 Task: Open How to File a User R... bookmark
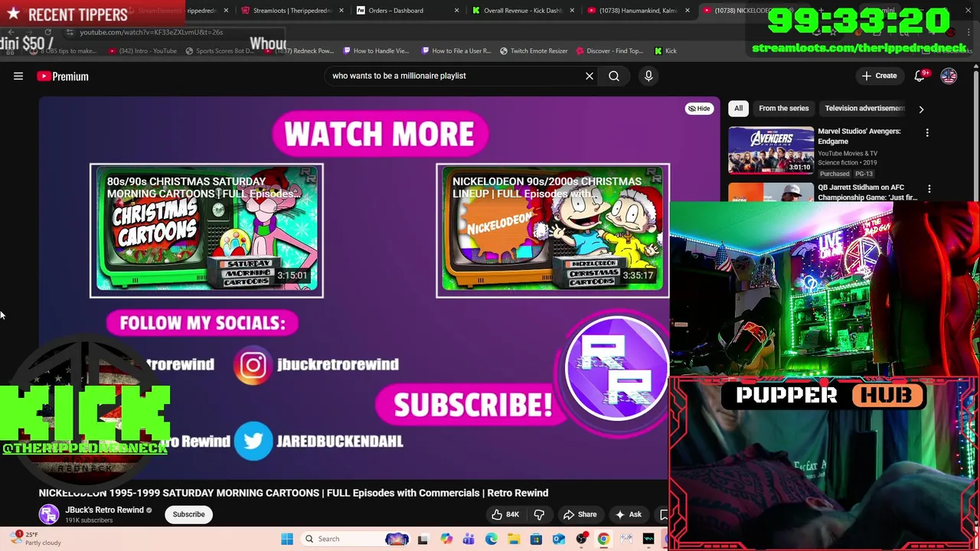(456, 51)
